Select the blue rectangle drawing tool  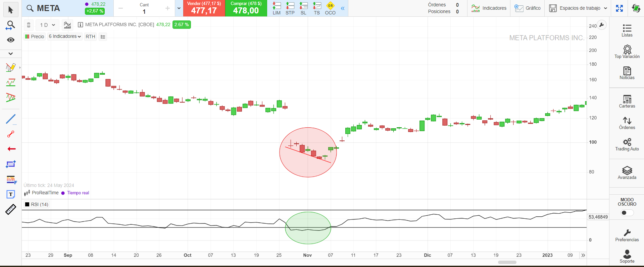tap(11, 164)
